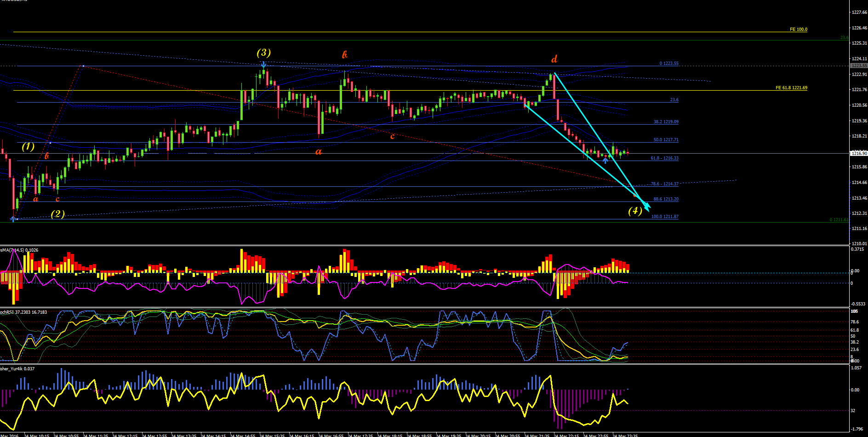
Task: Click the 0.3715 indicator scale value
Action: (x=857, y=249)
